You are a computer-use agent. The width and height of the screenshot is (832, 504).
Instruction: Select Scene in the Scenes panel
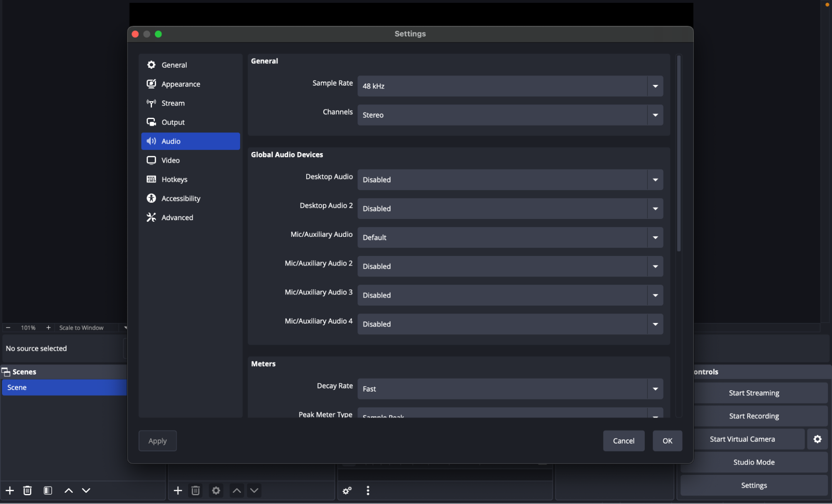[x=17, y=387]
